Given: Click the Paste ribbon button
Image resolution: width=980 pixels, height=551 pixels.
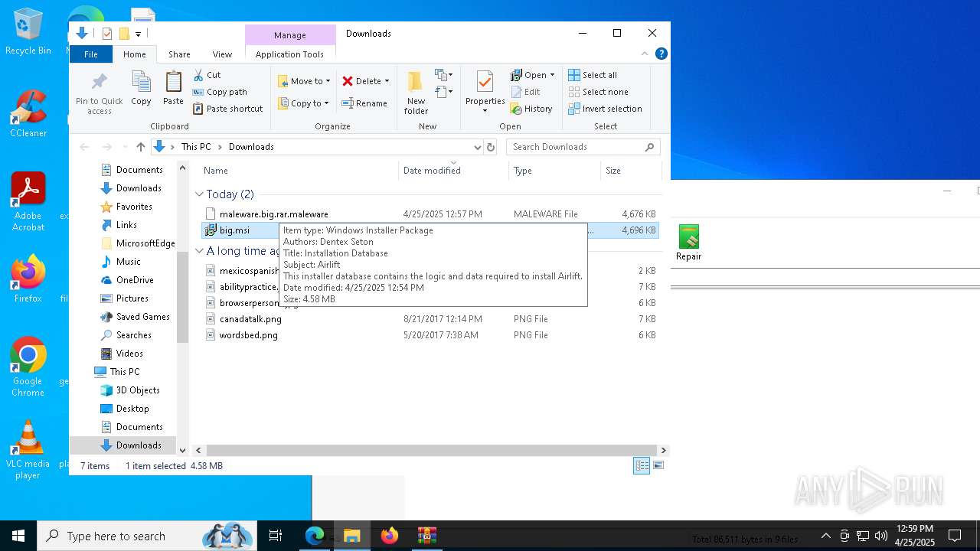Looking at the screenshot, I should pyautogui.click(x=174, y=88).
